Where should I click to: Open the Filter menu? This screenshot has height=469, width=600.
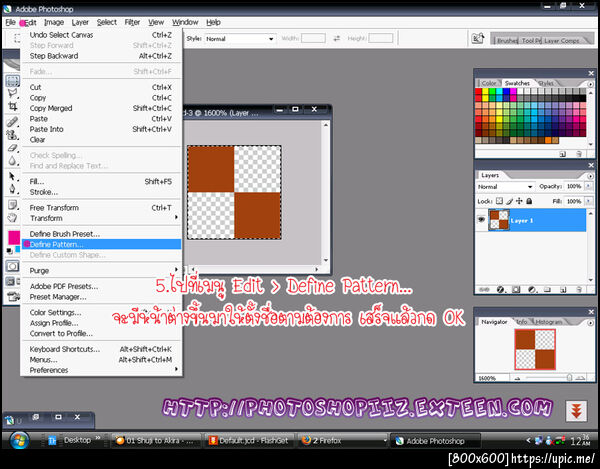tap(132, 22)
